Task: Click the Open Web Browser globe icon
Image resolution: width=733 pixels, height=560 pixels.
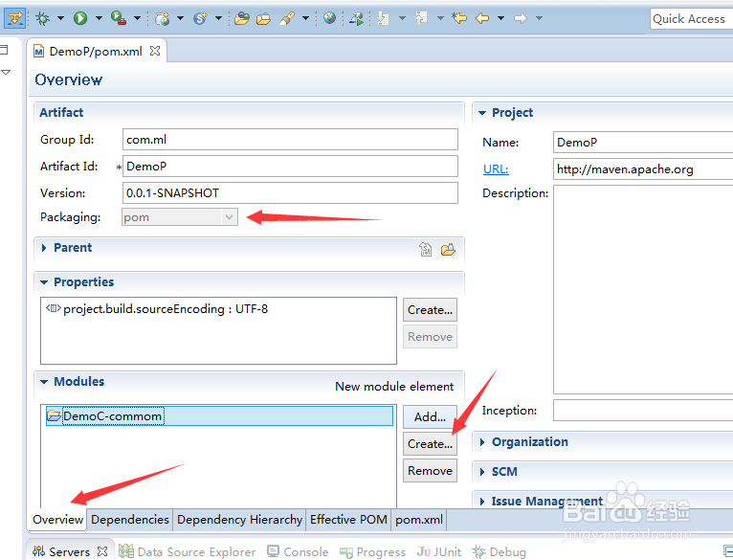Action: click(x=329, y=18)
